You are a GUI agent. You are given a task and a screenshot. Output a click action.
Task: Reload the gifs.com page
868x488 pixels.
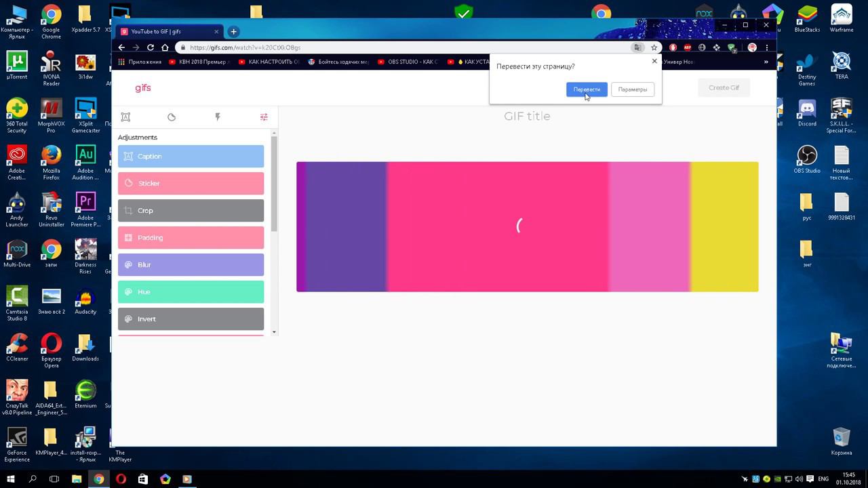point(151,47)
